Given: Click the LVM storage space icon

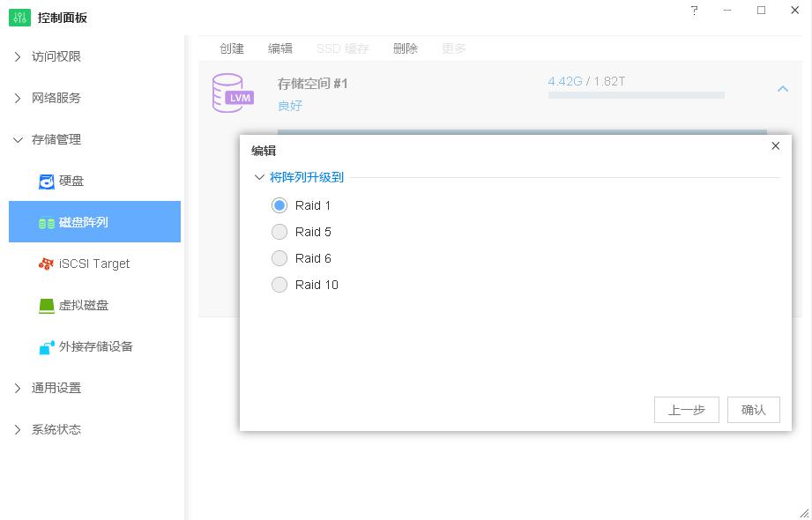Looking at the screenshot, I should 233,93.
